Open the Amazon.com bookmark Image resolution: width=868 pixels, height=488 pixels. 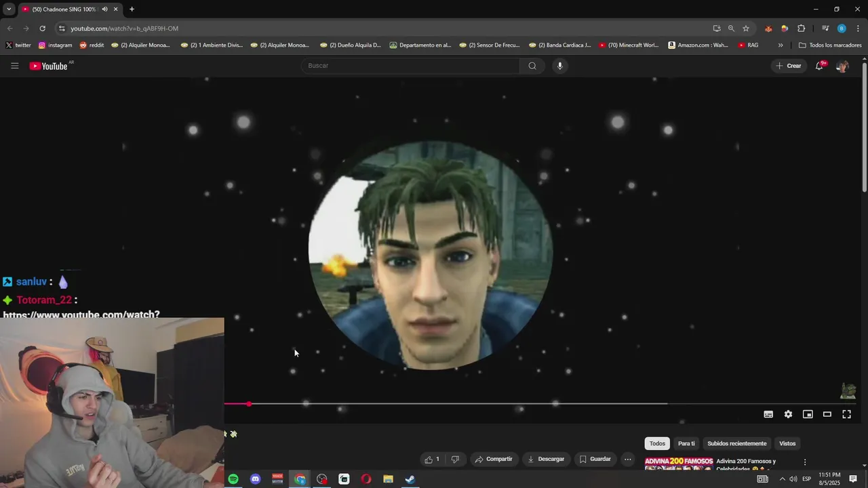698,45
